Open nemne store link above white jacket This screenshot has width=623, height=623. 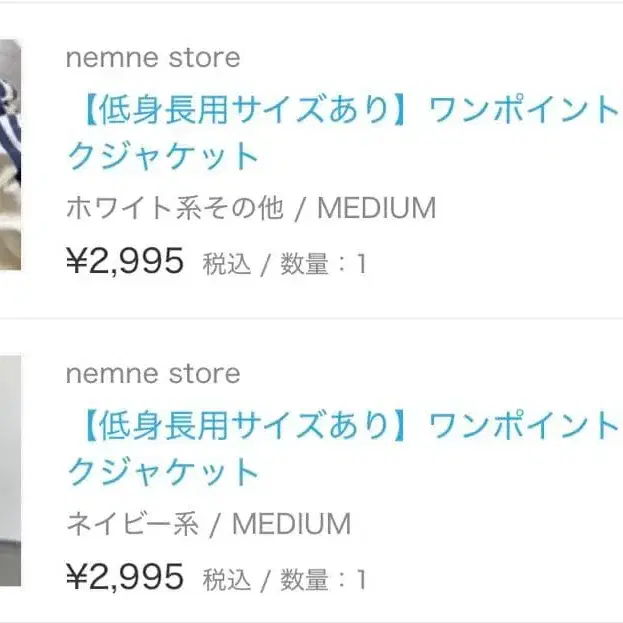pyautogui.click(x=153, y=58)
